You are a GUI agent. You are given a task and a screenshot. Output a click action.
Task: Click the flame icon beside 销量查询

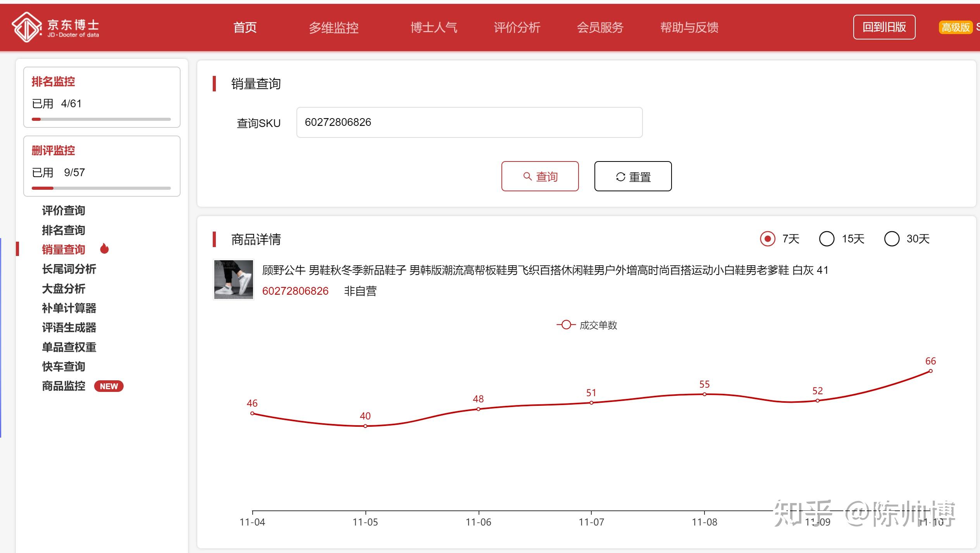click(104, 249)
